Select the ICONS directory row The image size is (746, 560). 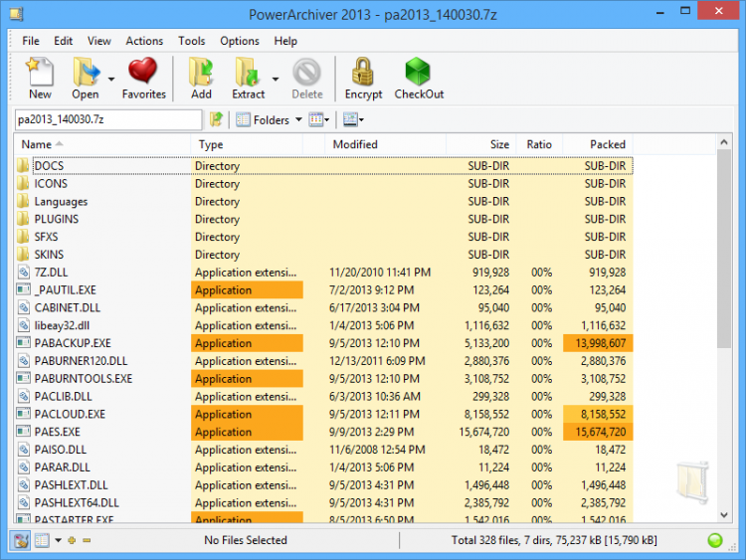323,184
